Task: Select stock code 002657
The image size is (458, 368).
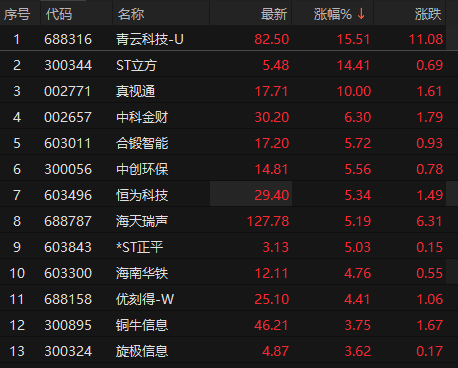Action: coord(68,117)
